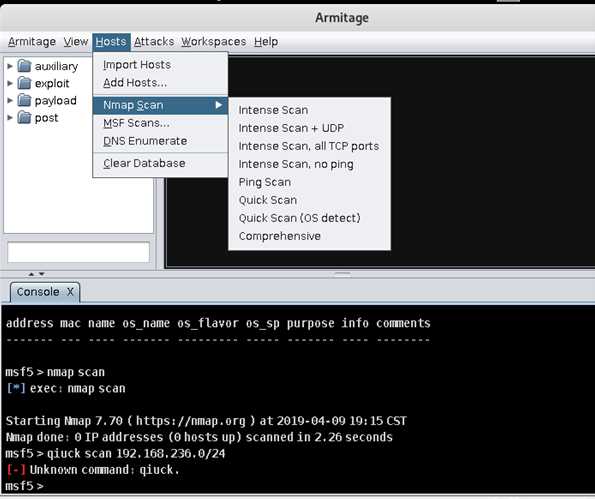Click the exploit folder icon
The image size is (595, 499).
[x=24, y=83]
